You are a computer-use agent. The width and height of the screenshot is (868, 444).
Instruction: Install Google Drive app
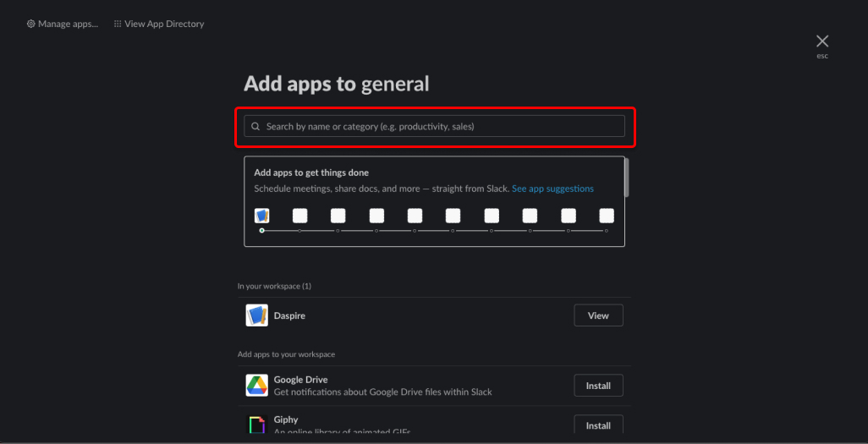598,386
